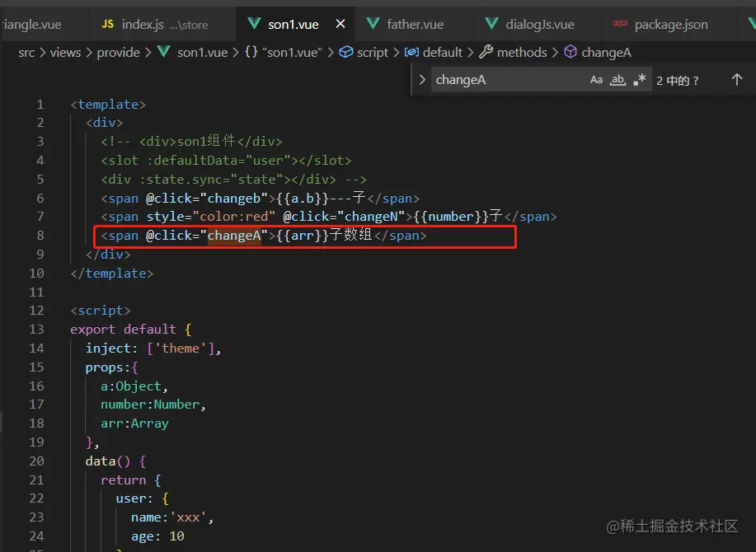Click 'props' on line 15

[x=104, y=367]
